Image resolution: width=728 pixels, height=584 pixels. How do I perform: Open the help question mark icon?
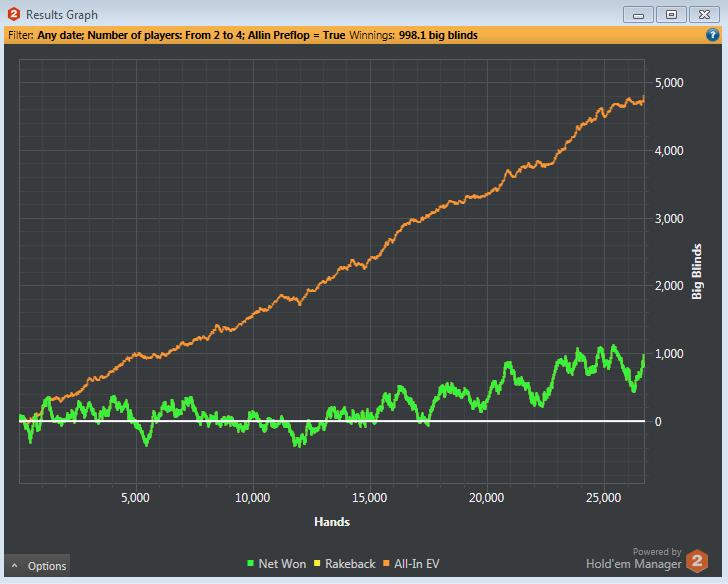713,35
